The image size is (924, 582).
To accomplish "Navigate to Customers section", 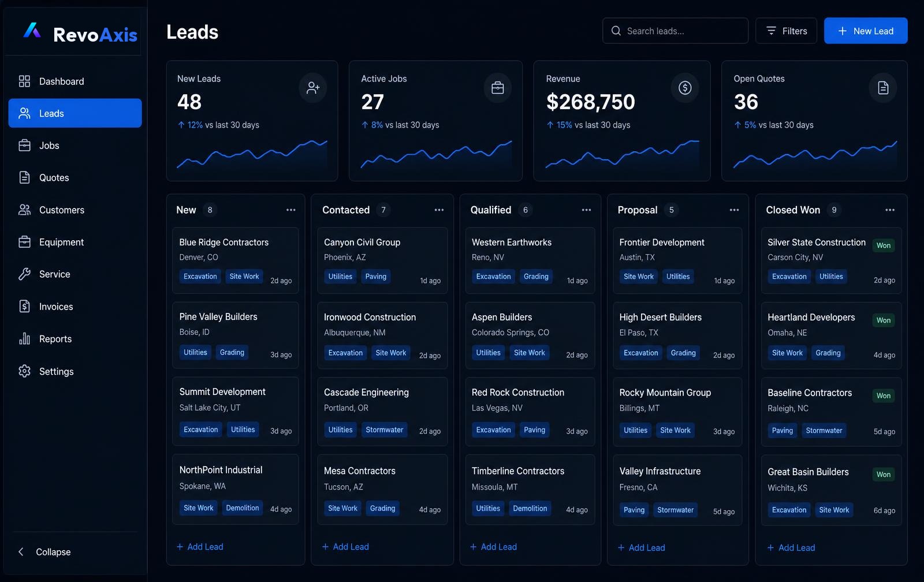I will coord(75,210).
